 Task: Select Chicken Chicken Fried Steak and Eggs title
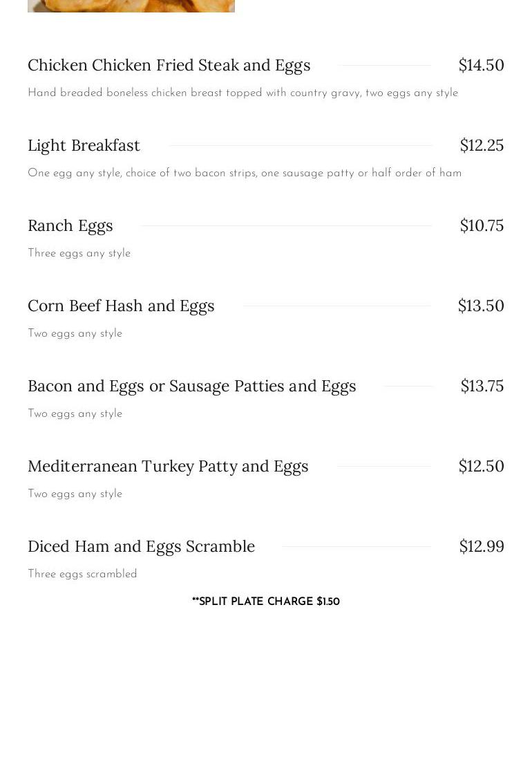(x=169, y=65)
